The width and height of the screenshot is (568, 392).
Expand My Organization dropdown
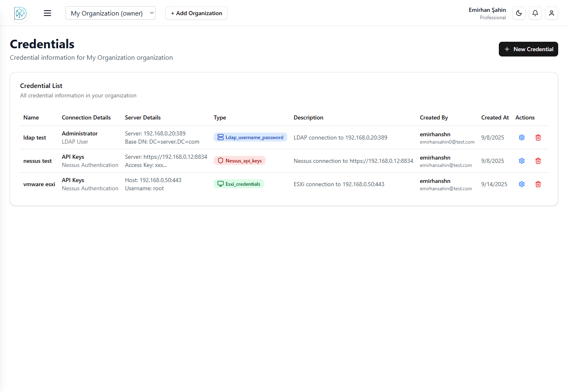[x=110, y=13]
